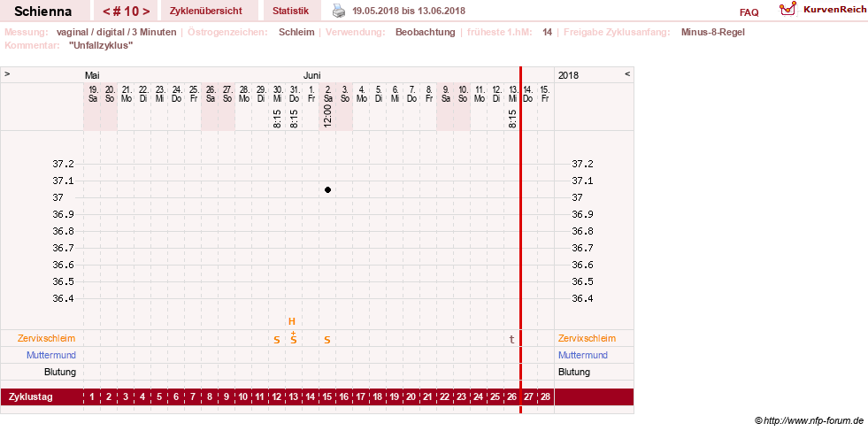
Task: Click cycle day 14 cell
Action: (311, 396)
